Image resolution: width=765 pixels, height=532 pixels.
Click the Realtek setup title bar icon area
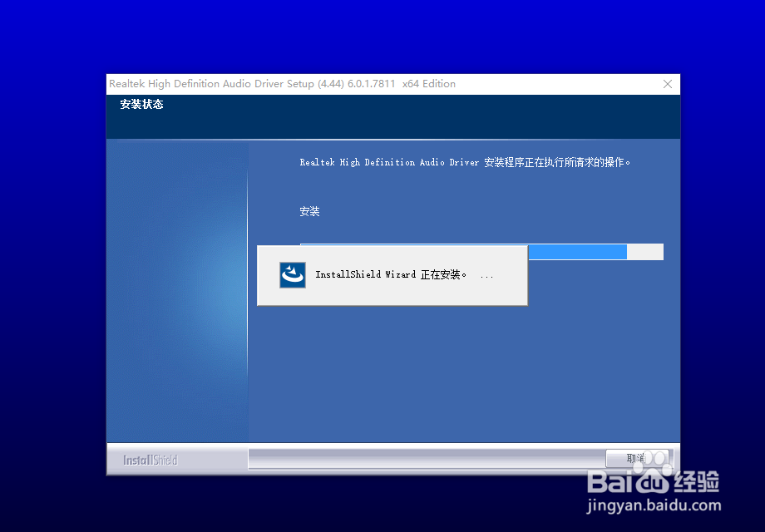[x=116, y=83]
